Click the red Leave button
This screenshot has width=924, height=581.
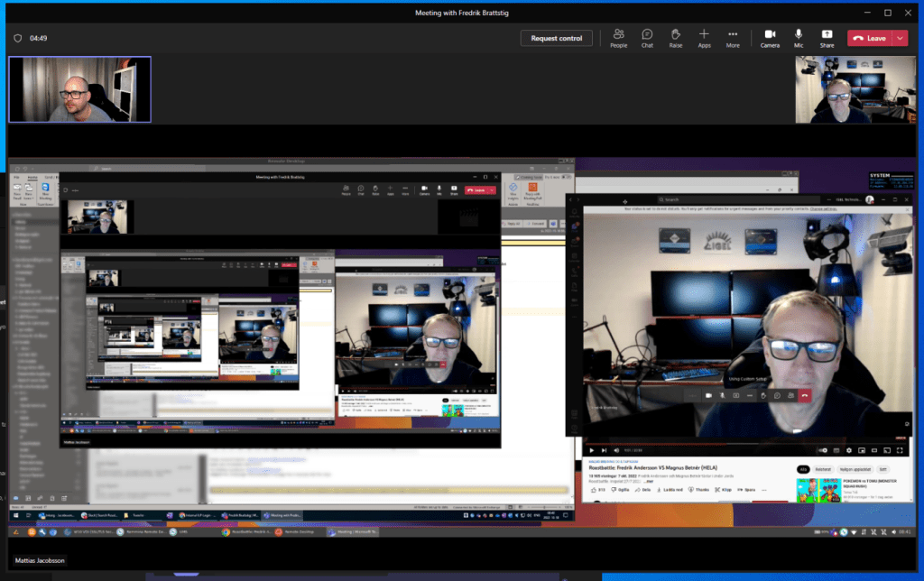pos(869,38)
